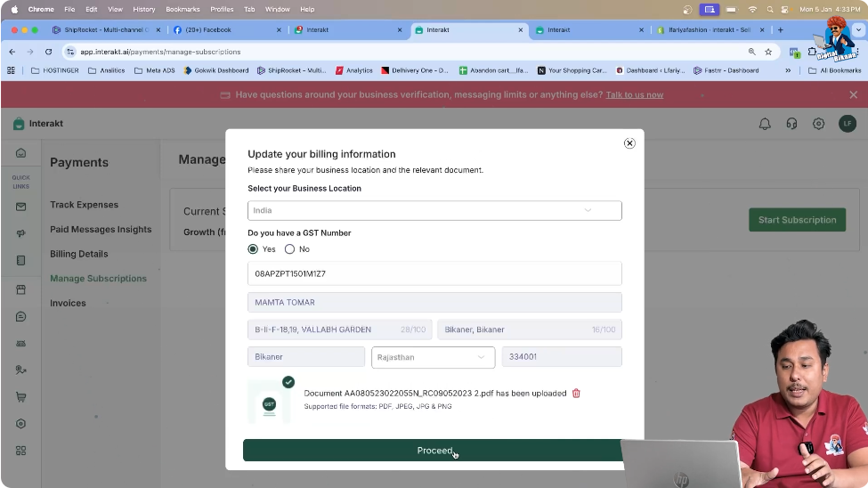The width and height of the screenshot is (868, 488).
Task: Open Invoices page
Action: coord(68,303)
